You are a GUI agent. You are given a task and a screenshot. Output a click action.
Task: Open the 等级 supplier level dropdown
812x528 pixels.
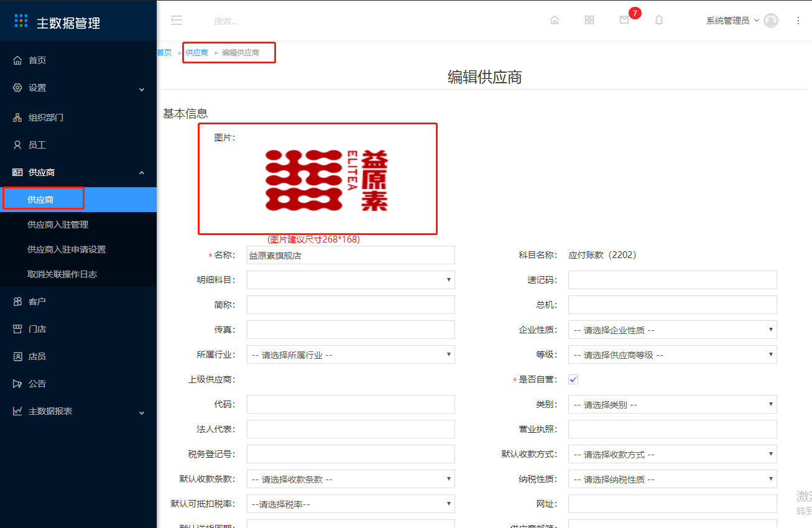(x=673, y=354)
